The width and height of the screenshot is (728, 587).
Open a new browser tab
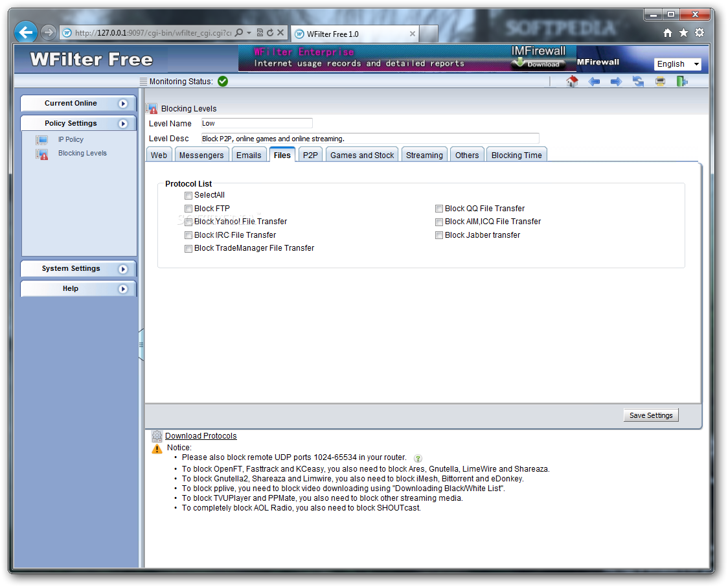pyautogui.click(x=429, y=34)
